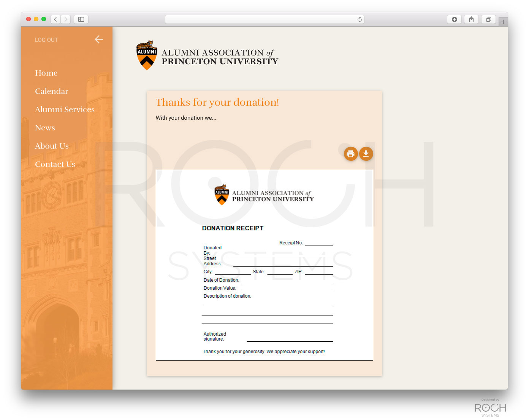Click the 'Street Address:' label
The width and height of the screenshot is (529, 420).
(212, 261)
